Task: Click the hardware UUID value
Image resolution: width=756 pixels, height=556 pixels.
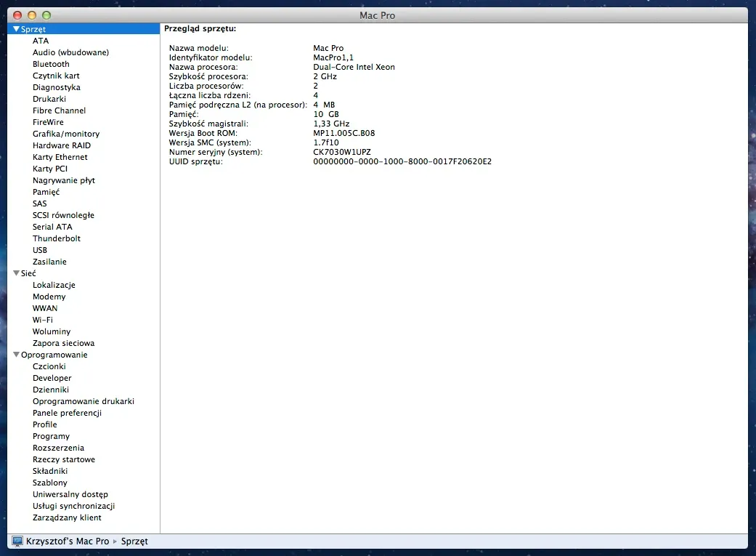Action: coord(402,161)
